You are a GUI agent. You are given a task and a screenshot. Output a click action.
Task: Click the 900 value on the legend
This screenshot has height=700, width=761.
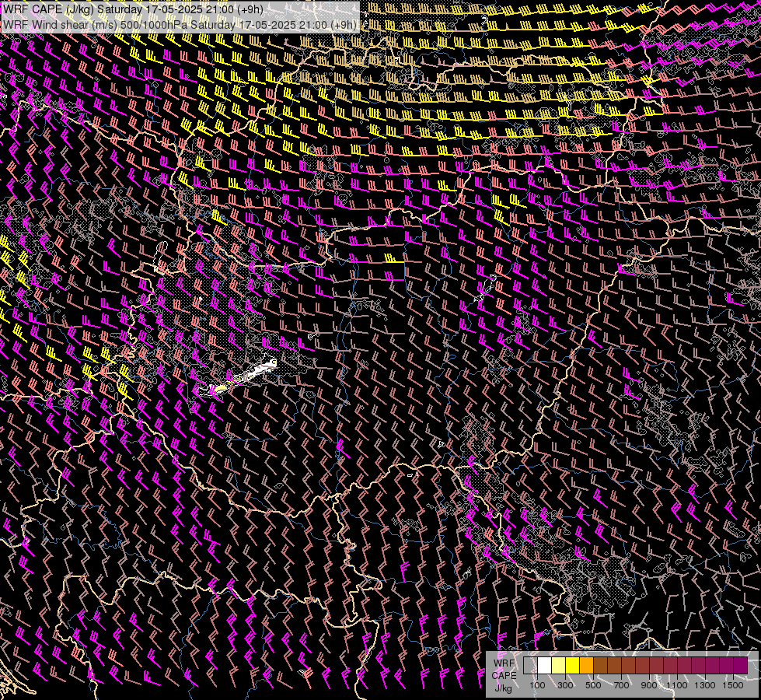649,685
